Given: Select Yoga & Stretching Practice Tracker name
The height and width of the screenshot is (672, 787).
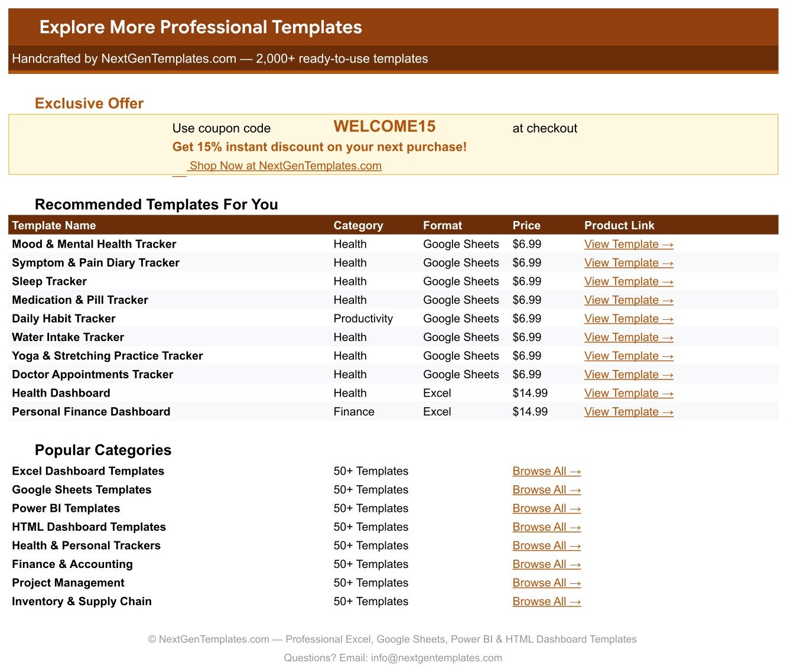Looking at the screenshot, I should coord(108,356).
